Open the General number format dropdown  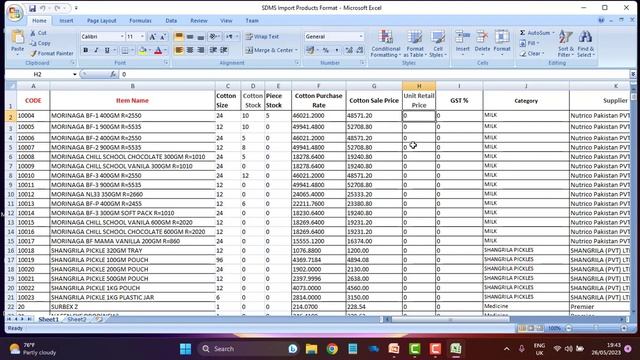[x=361, y=37]
